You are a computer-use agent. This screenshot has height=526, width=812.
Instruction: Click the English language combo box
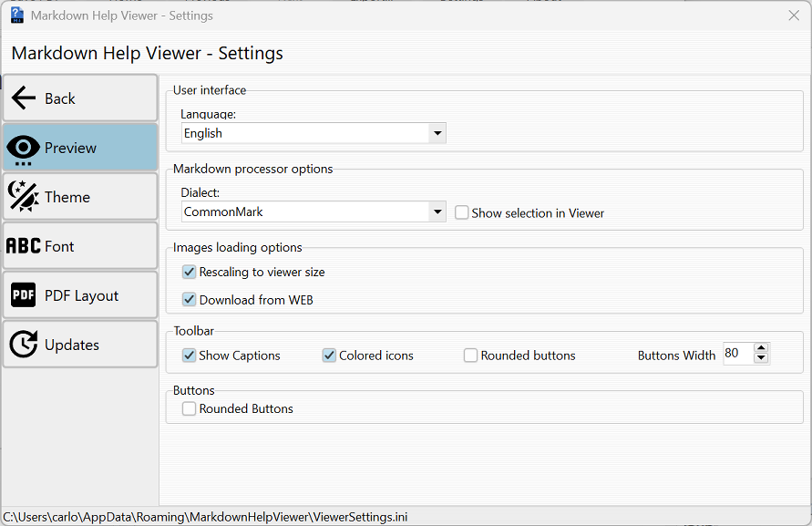tap(313, 133)
